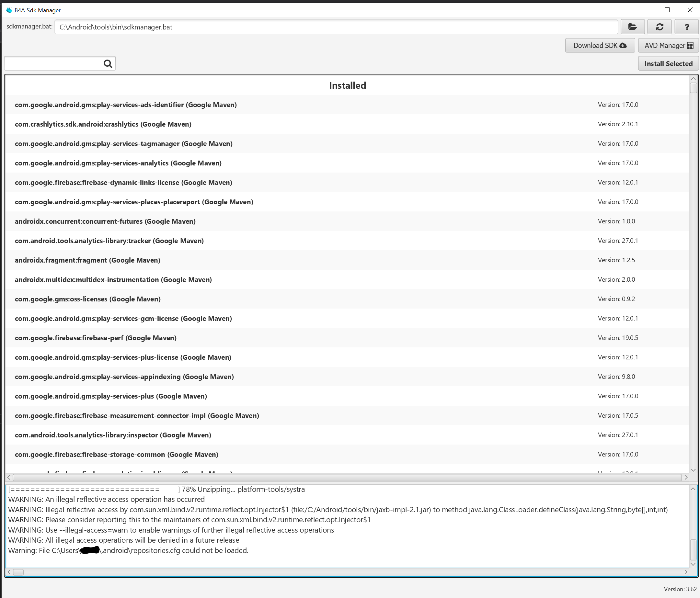Select play-services-tagmanager row
The width and height of the screenshot is (700, 598).
click(347, 143)
